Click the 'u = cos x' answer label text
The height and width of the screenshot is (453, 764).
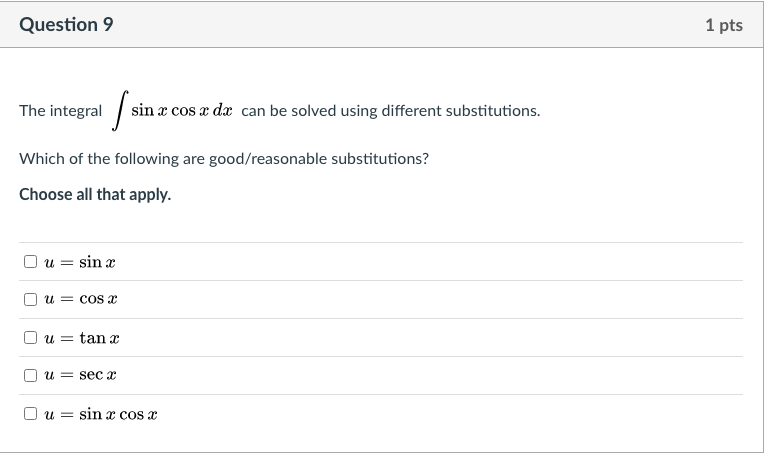81,299
